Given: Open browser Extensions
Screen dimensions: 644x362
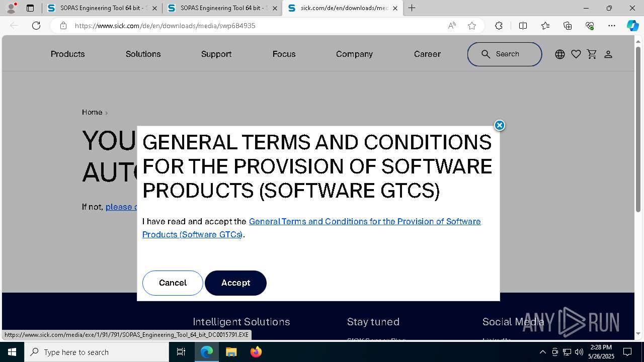Looking at the screenshot, I should (x=499, y=26).
